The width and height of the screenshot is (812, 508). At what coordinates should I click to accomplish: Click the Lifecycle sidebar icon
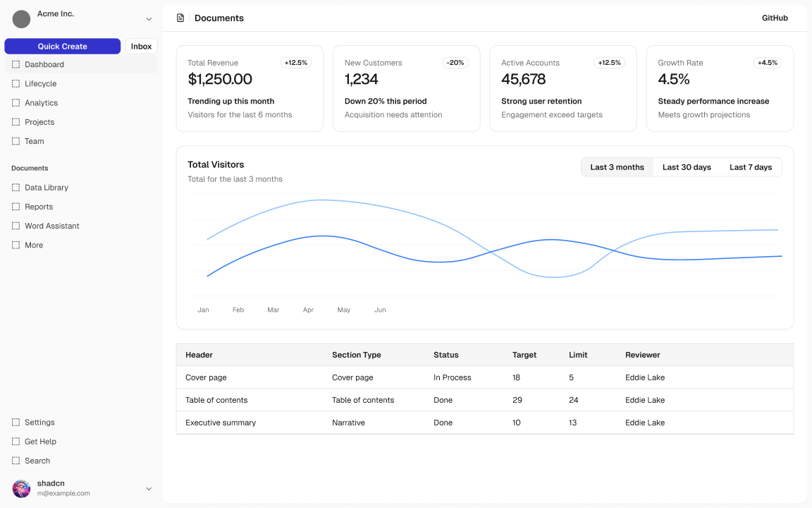click(x=16, y=83)
